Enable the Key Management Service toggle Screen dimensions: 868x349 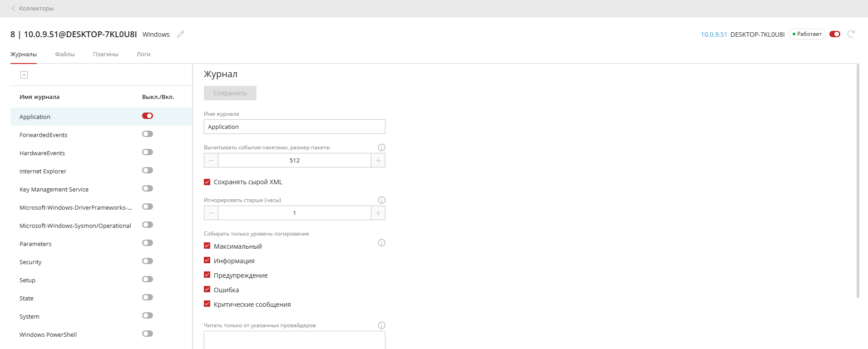tap(148, 188)
